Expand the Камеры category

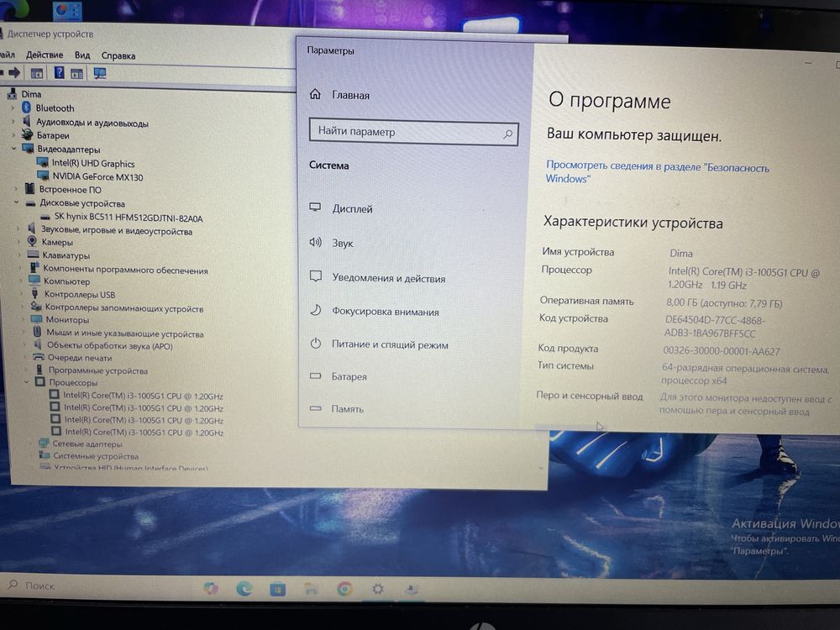[18, 242]
